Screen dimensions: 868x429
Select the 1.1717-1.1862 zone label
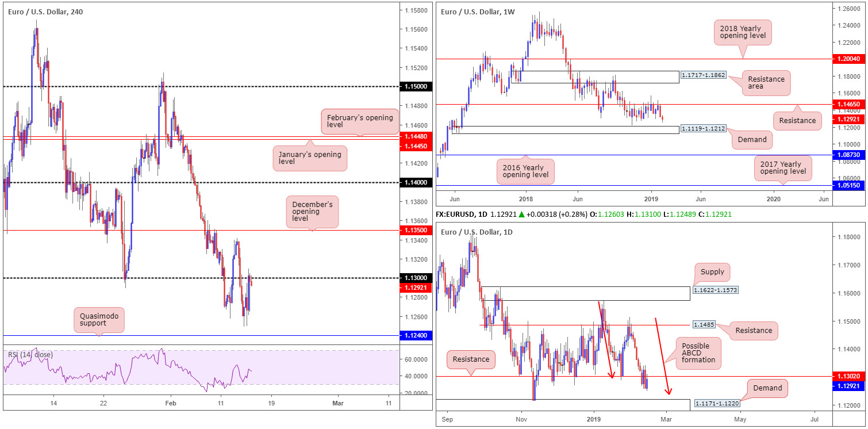click(x=704, y=75)
